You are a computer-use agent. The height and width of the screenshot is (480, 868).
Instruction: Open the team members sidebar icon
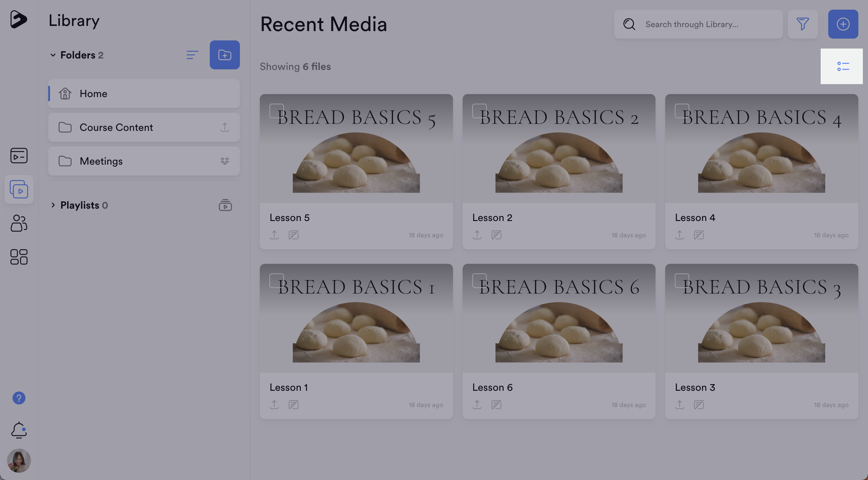(x=19, y=223)
